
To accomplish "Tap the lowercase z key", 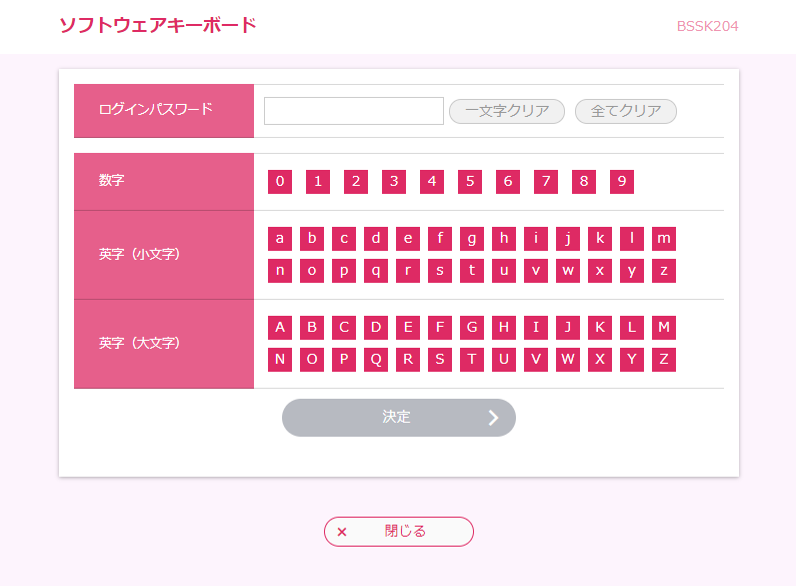I will [664, 271].
